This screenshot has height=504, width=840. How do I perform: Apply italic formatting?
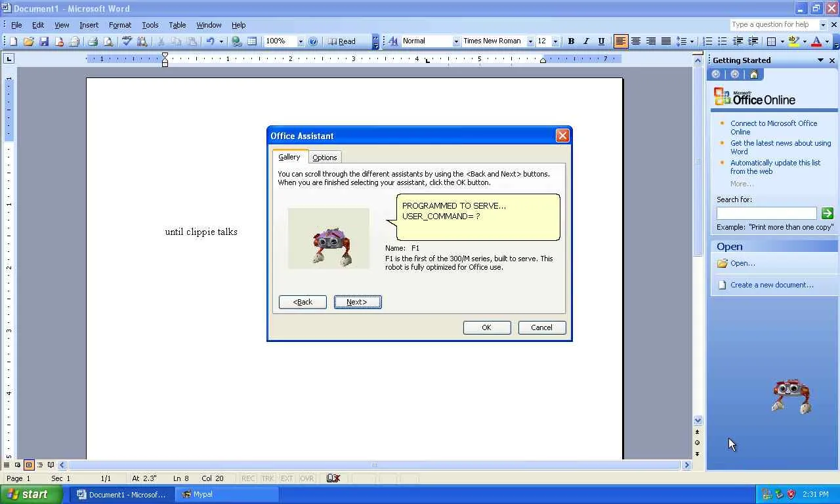pyautogui.click(x=586, y=41)
